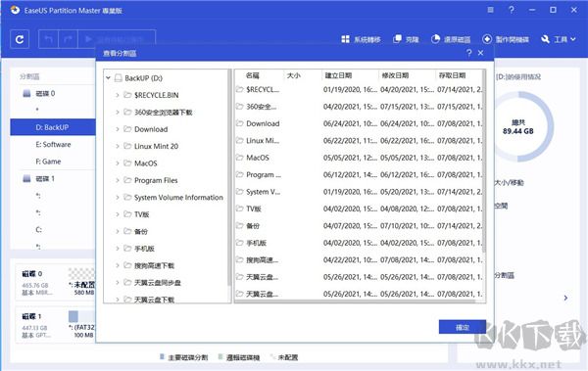Click the undo arrow in toolbar

48,39
